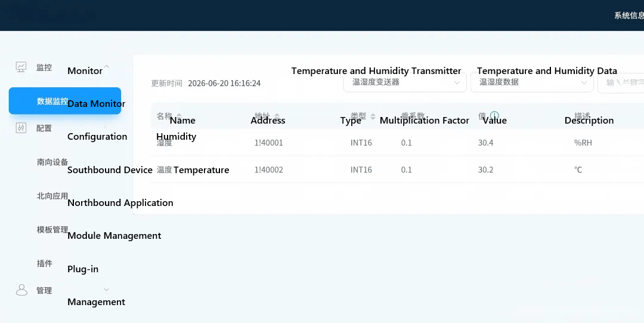The width and height of the screenshot is (644, 323).
Task: Collapse the 监控 Monitor menu chevron
Action: pyautogui.click(x=106, y=66)
